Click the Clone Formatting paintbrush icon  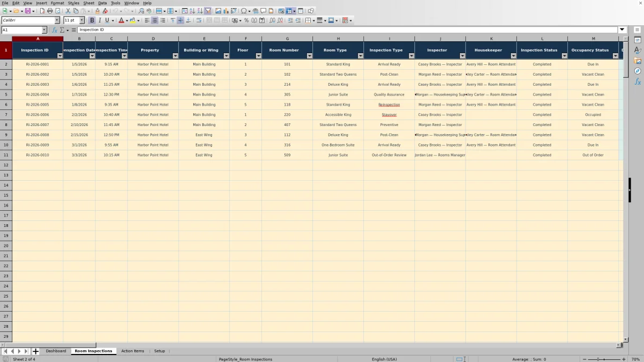point(97,11)
